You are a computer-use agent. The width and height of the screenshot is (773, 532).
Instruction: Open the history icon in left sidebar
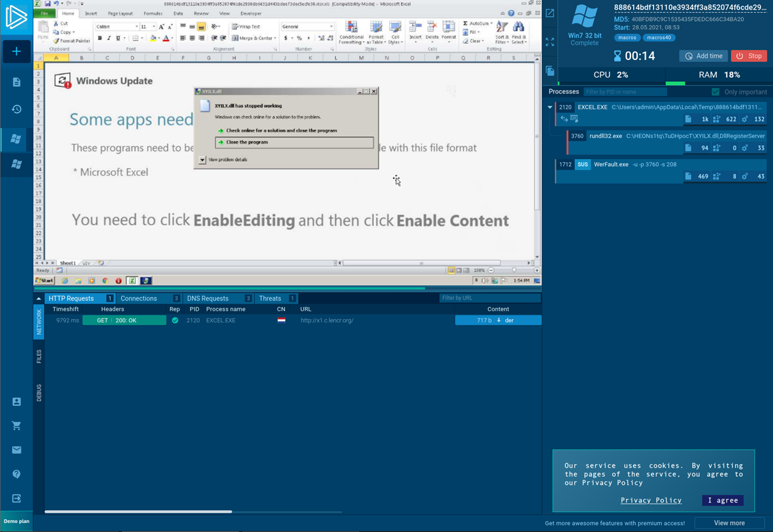[x=17, y=109]
